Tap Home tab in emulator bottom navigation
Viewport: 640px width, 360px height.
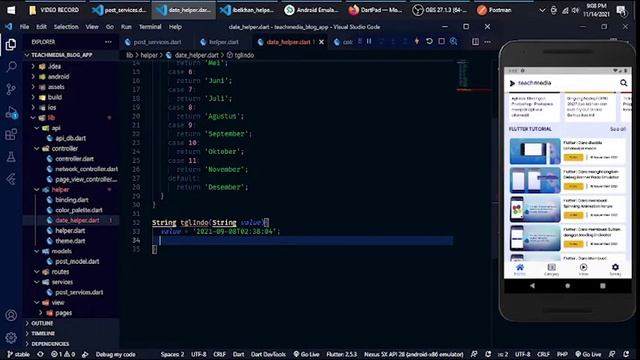(x=520, y=269)
